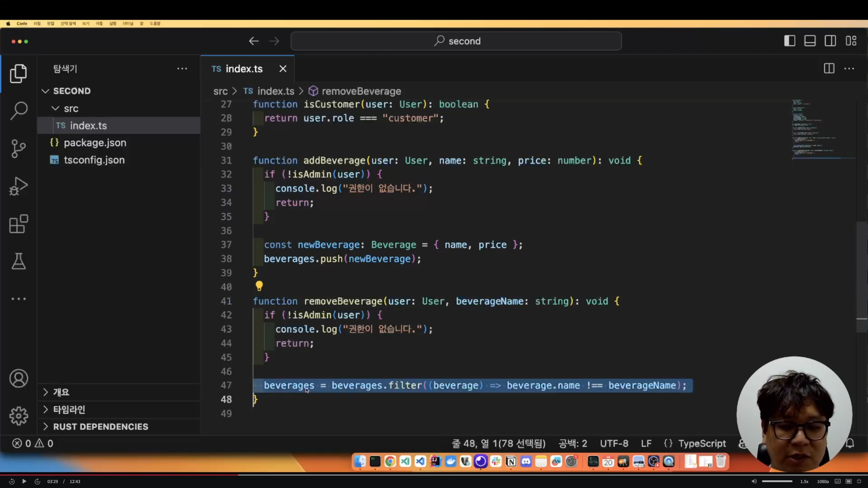Open the Explorer view in the activity bar
Screen dimensions: 868x488
[19, 73]
